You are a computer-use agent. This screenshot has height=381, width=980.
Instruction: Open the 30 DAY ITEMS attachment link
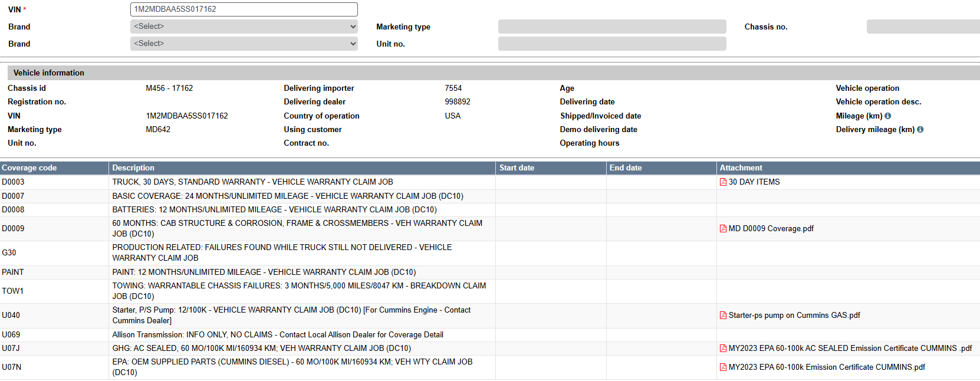pyautogui.click(x=754, y=182)
